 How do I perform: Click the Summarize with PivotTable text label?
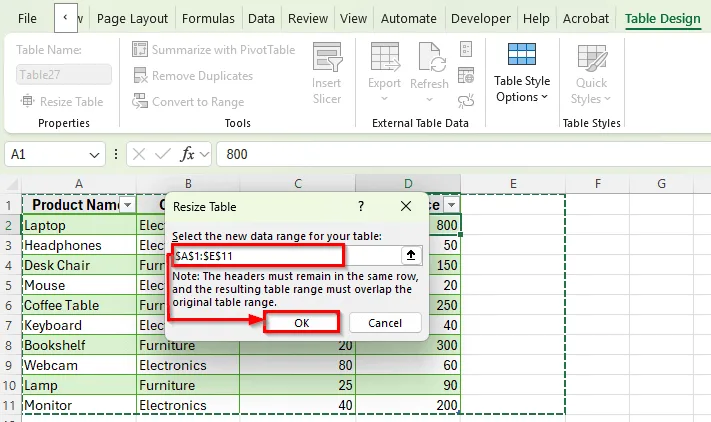click(x=224, y=49)
